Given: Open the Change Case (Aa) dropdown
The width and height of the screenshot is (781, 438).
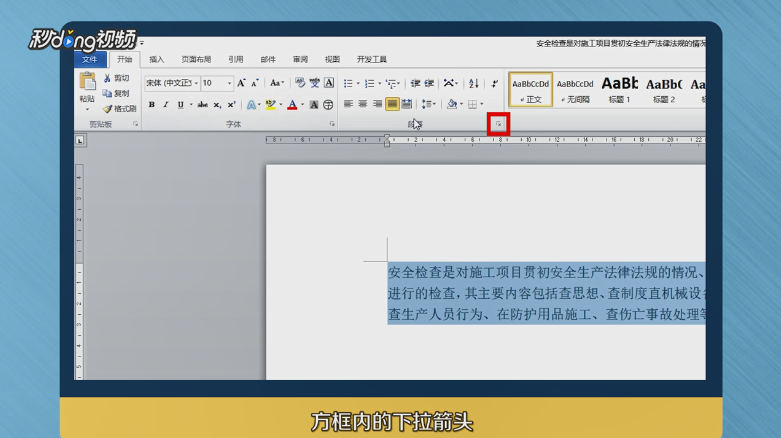Looking at the screenshot, I should pyautogui.click(x=276, y=83).
